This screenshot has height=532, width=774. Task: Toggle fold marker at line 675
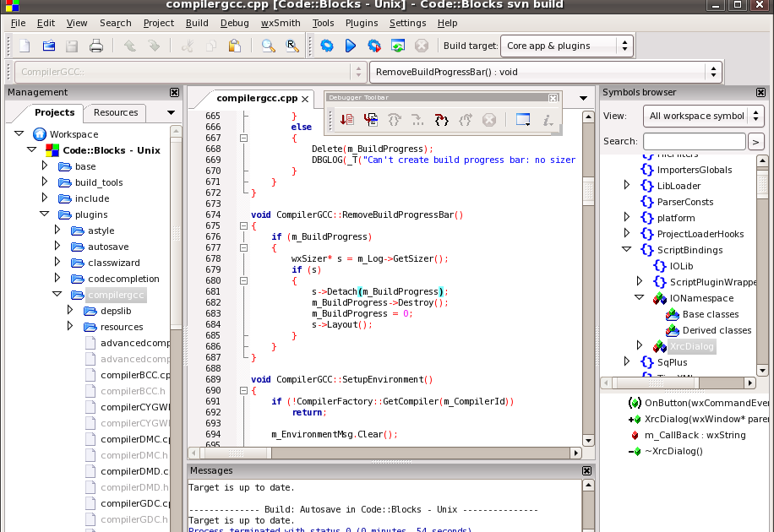tap(243, 226)
